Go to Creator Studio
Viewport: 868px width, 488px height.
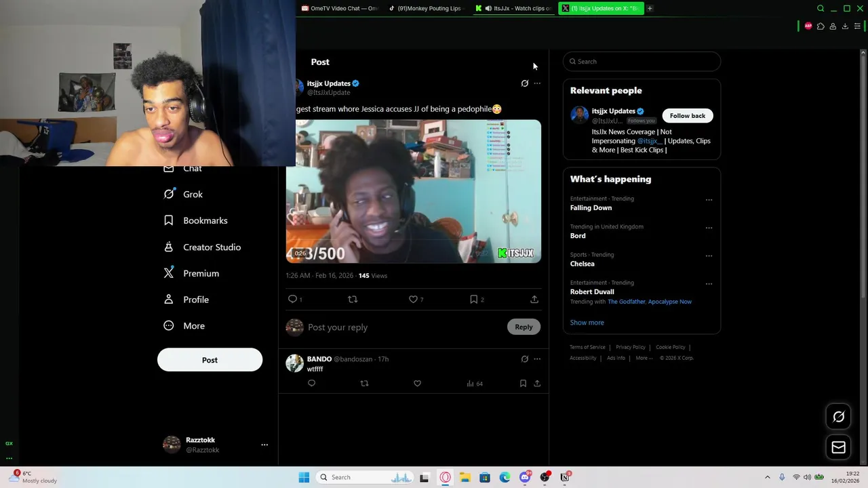(x=203, y=247)
